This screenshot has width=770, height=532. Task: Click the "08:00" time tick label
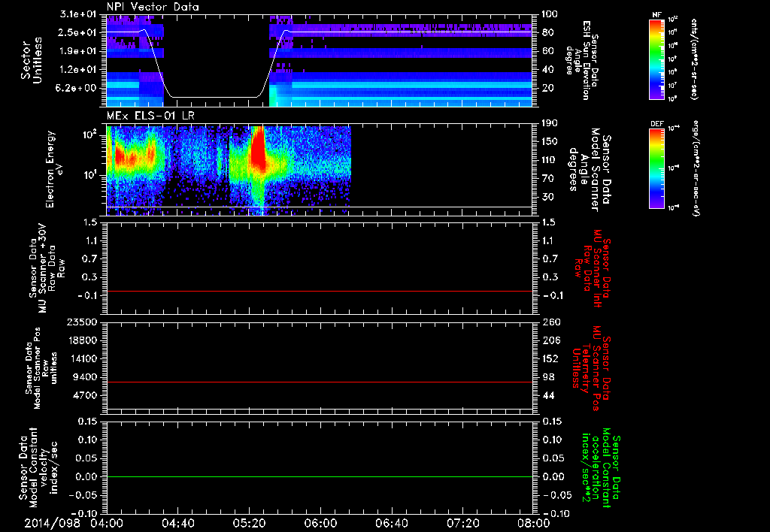533,523
